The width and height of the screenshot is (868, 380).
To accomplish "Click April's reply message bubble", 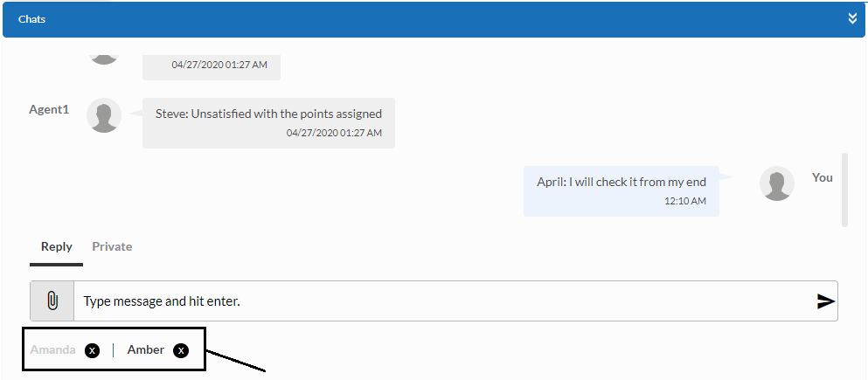I will point(621,190).
